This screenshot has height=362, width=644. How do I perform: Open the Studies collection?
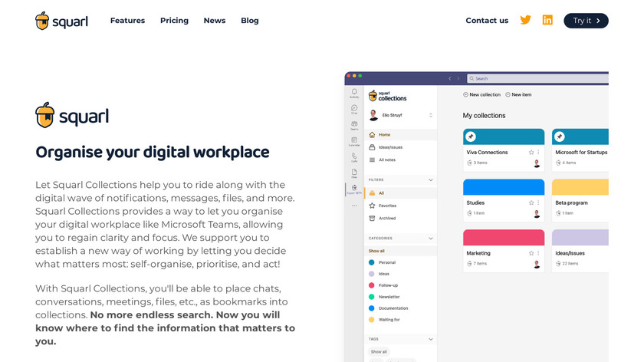coord(504,200)
